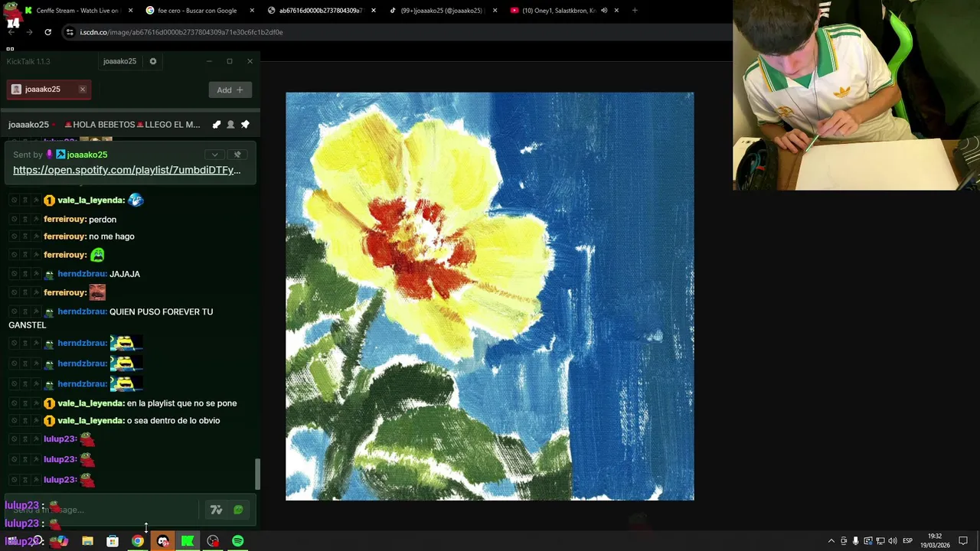Mute audio on the YouTube tab

click(x=604, y=11)
